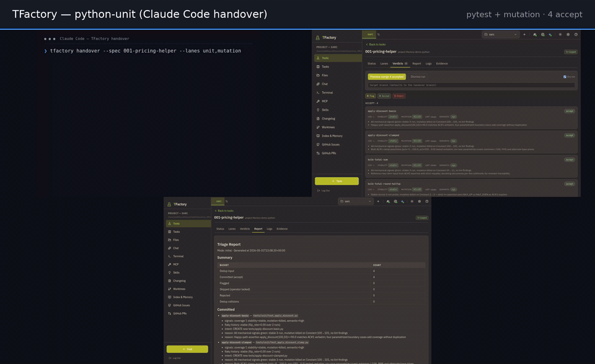The width and height of the screenshot is (595, 364).
Task: Open Worktrees in the Report window sidebar
Action: pyautogui.click(x=188, y=289)
